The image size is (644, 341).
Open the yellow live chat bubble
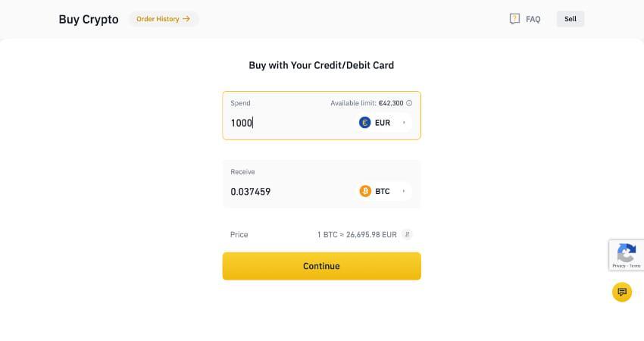point(622,292)
